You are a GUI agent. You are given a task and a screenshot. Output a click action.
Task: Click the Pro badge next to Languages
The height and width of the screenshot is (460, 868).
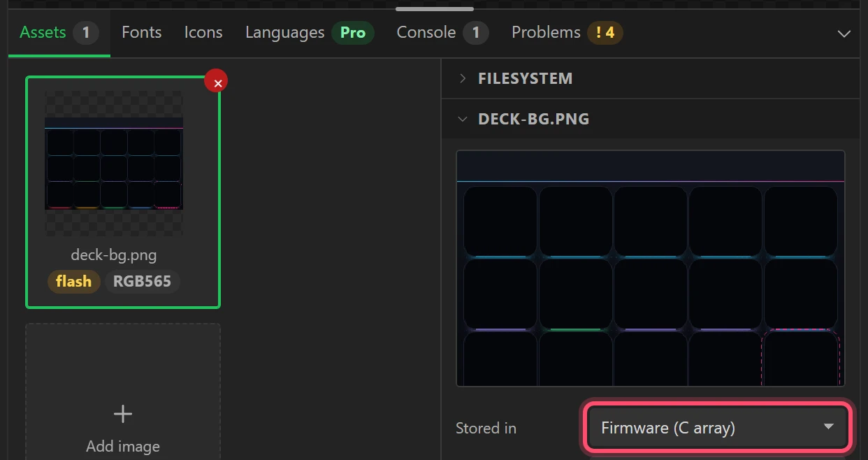(x=353, y=33)
